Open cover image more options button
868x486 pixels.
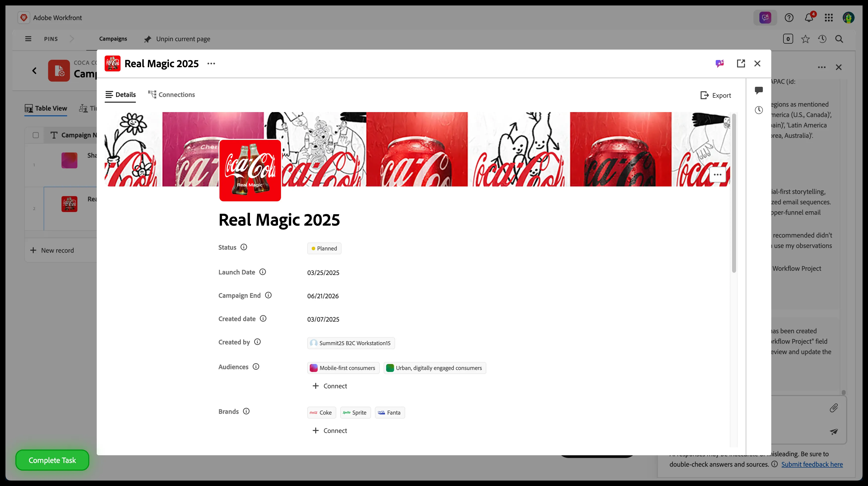coord(718,175)
